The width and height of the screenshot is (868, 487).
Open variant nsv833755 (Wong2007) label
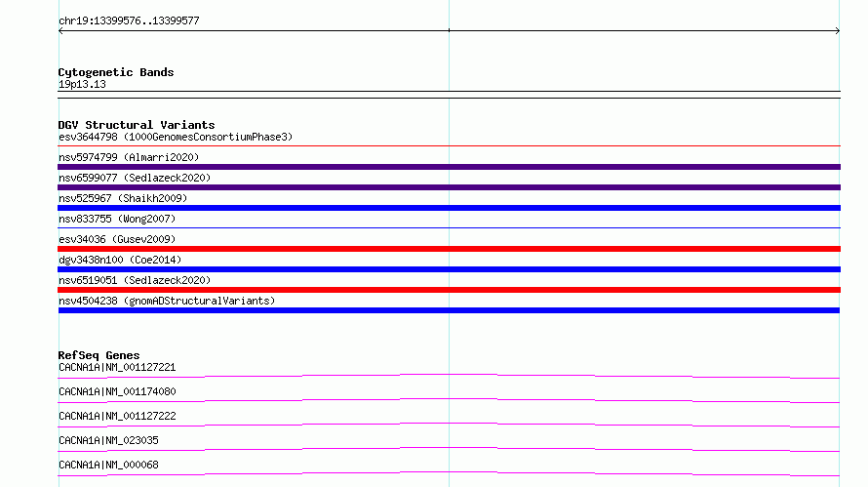[117, 219]
